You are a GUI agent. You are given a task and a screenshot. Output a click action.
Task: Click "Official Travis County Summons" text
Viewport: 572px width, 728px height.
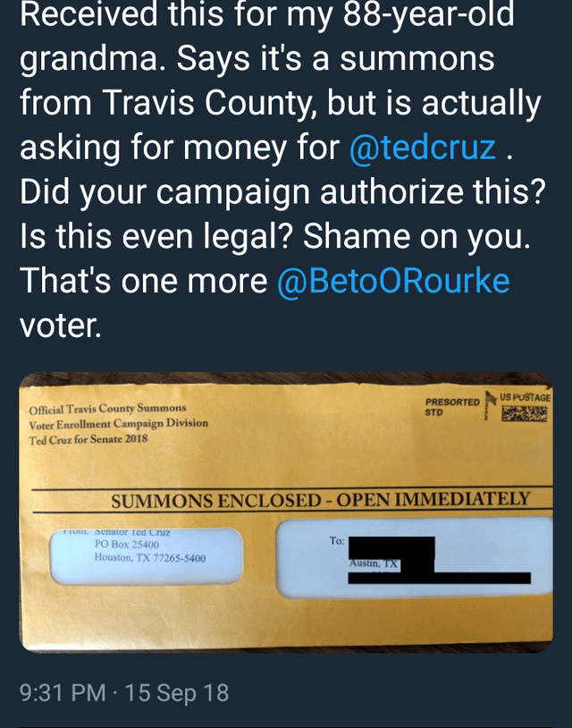pyautogui.click(x=107, y=409)
